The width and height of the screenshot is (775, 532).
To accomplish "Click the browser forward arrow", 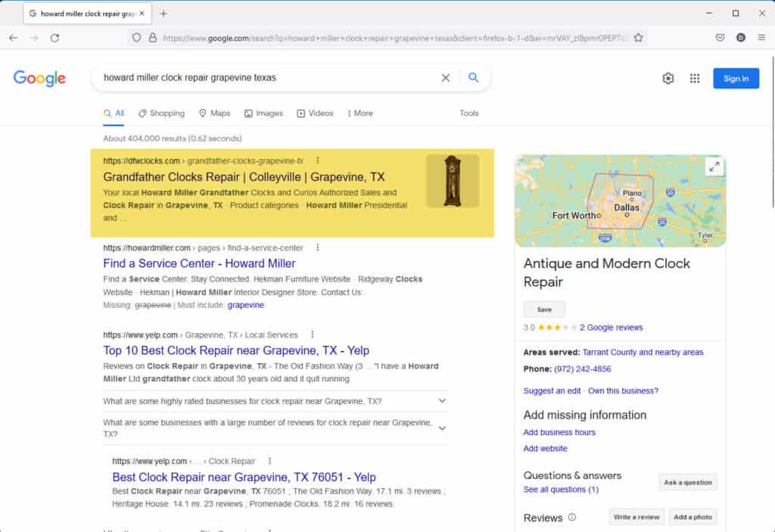I will [x=34, y=38].
